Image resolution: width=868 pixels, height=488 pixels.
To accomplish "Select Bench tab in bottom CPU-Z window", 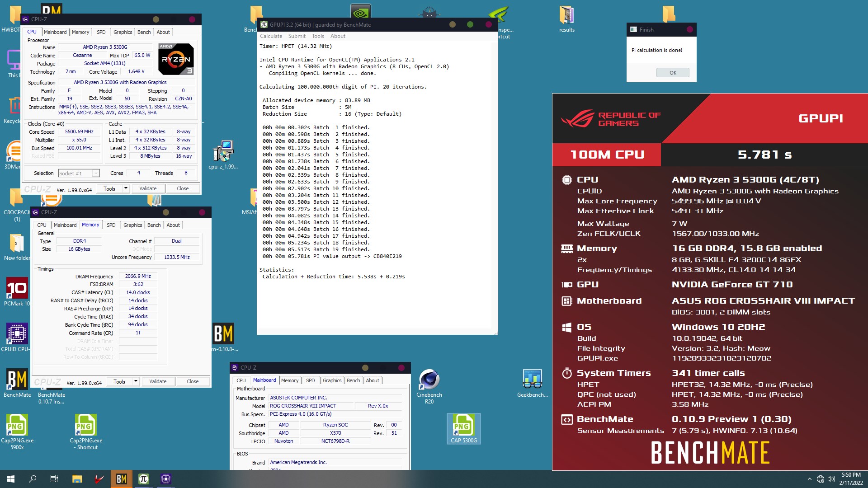I will click(354, 380).
